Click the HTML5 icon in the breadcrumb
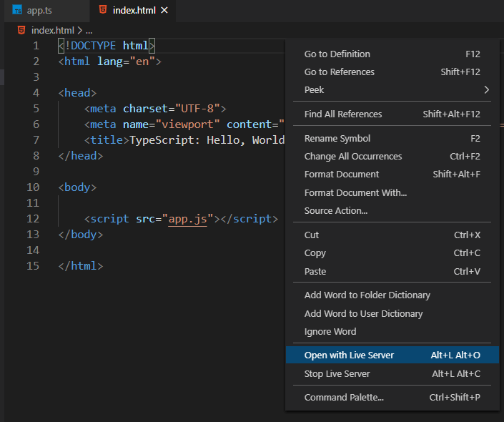Screen dimensions: 504x422 coord(21,30)
